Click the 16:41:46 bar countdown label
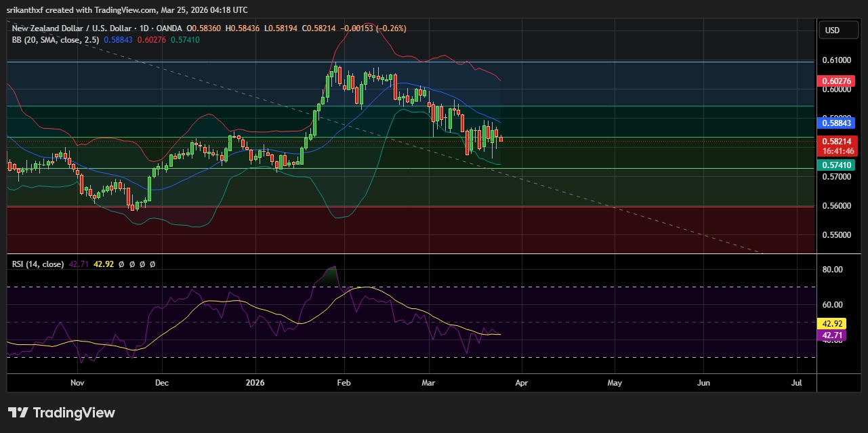868x433 pixels. pyautogui.click(x=838, y=150)
